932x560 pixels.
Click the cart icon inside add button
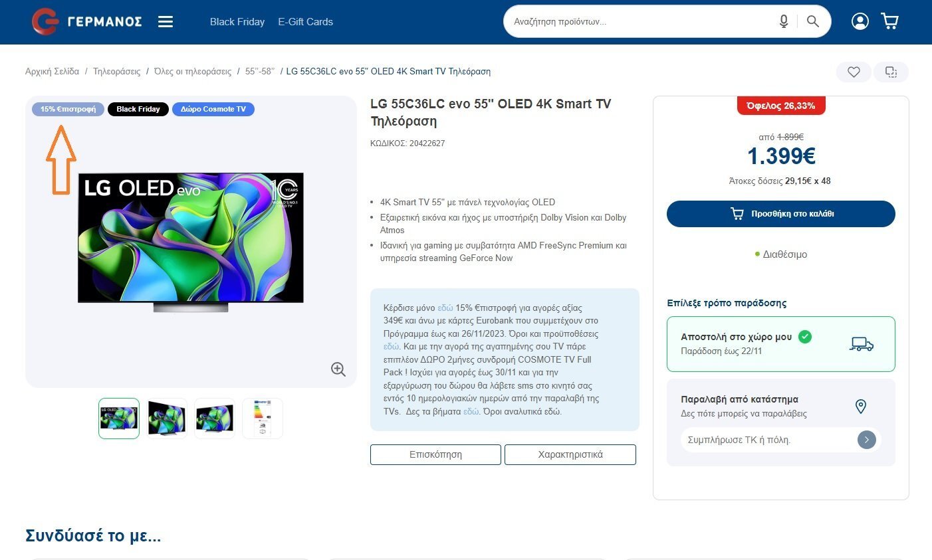737,214
